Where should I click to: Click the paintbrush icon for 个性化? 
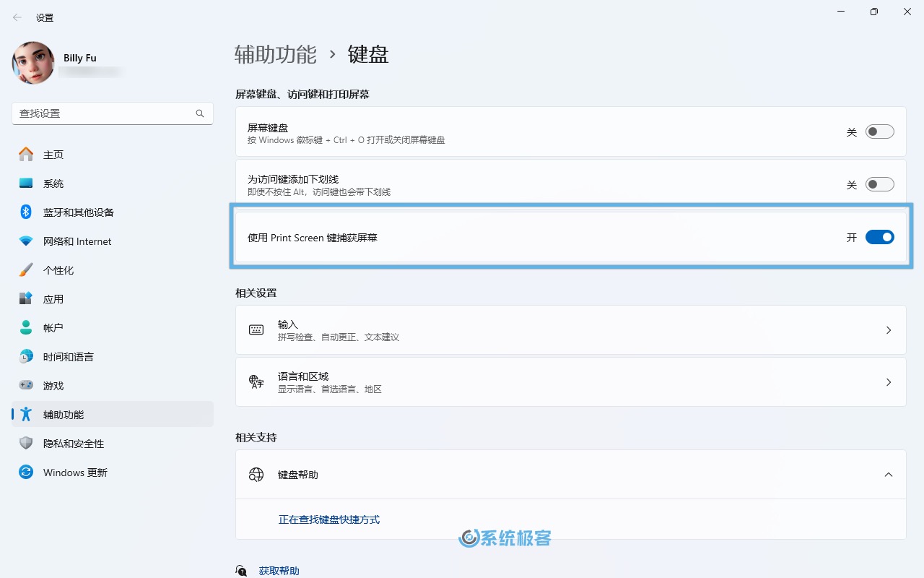click(x=26, y=270)
